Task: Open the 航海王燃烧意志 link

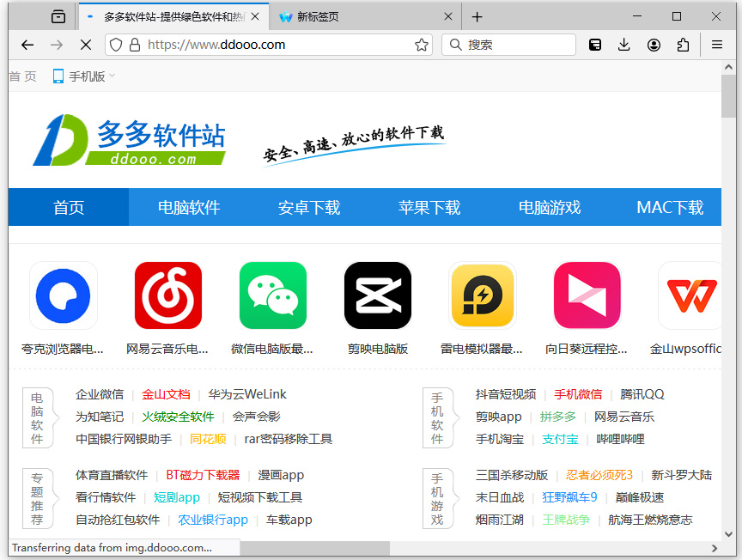Action: pos(650,520)
